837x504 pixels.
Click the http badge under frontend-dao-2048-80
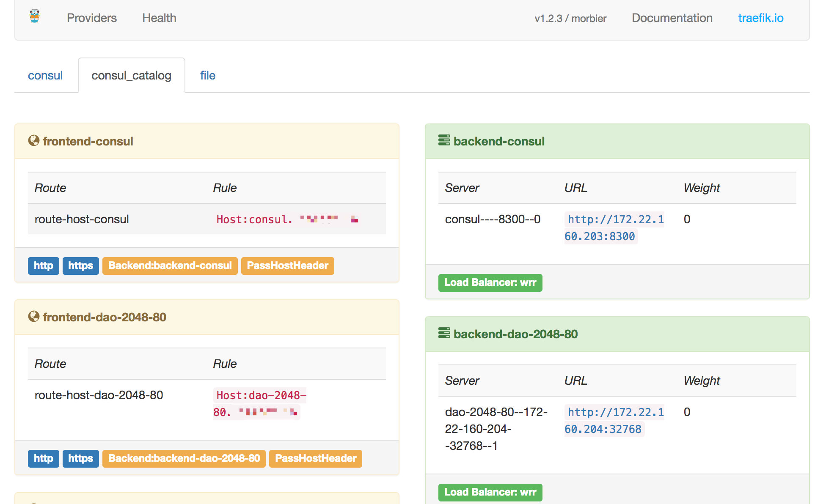click(x=44, y=459)
